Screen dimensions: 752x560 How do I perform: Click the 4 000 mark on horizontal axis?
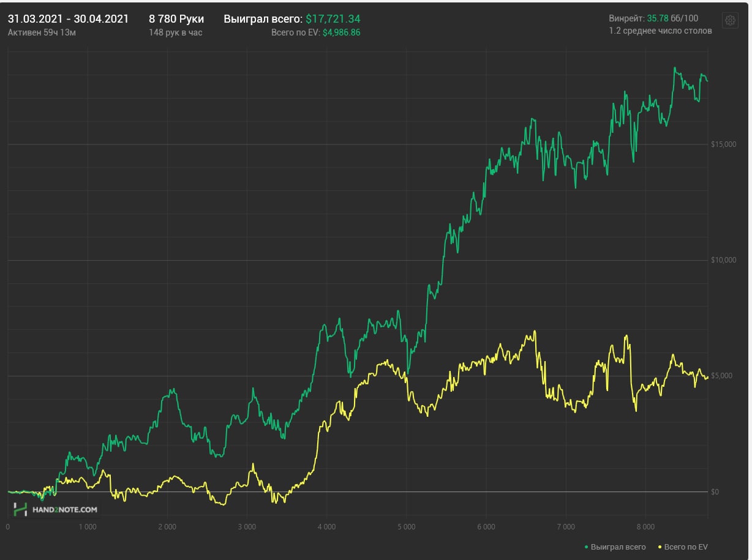[x=326, y=526]
